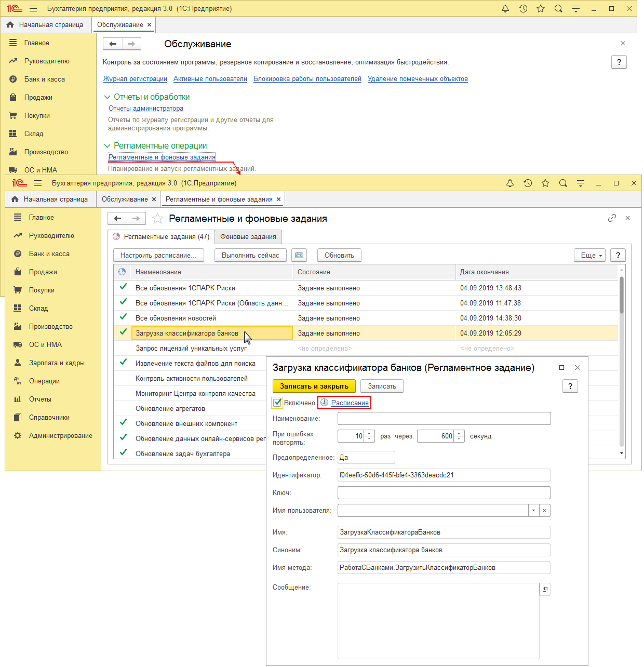Decrease the 600 seconds stepper
Screen dimensions: 644x667
(x=459, y=439)
